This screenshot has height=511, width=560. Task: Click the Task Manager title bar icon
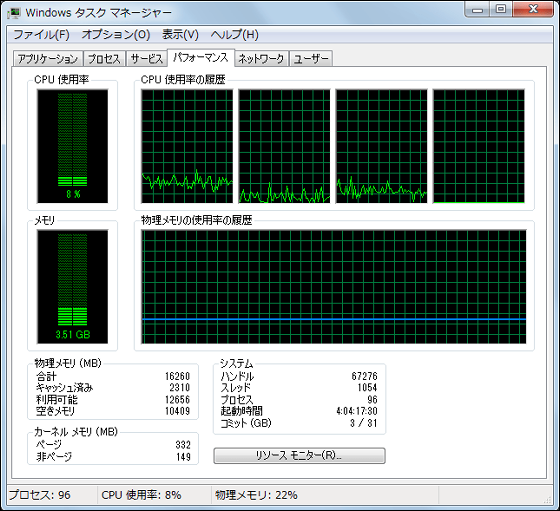[x=14, y=13]
